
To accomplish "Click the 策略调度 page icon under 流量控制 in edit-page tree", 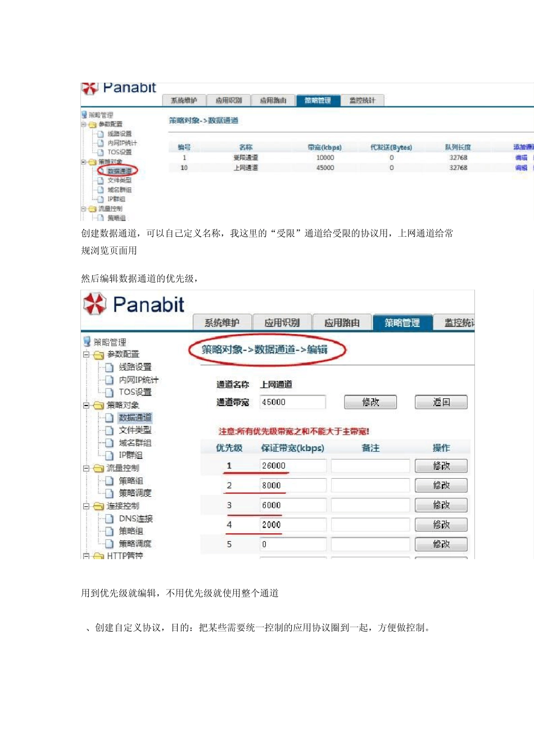I will tap(110, 493).
